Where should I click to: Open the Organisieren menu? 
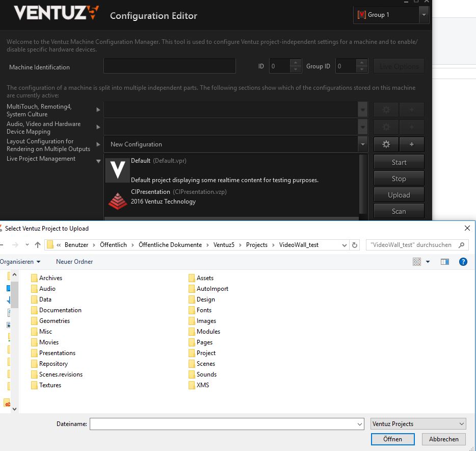pos(20,262)
